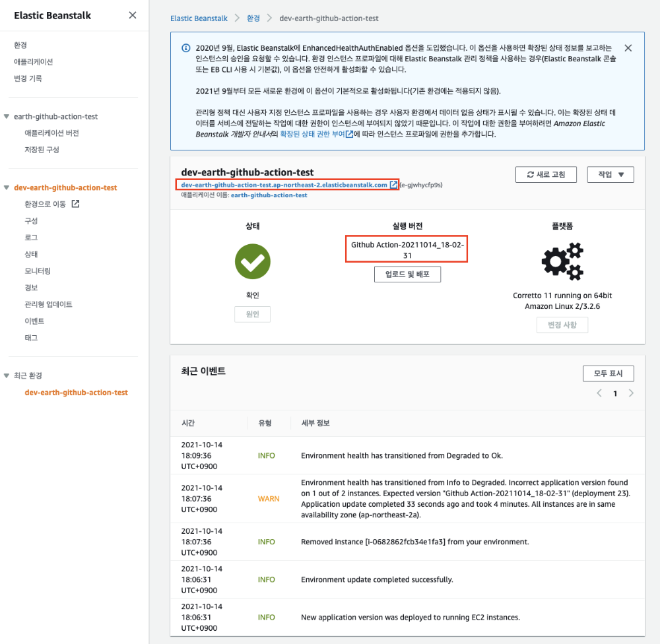Click the 'Removed instance' event detail
The width and height of the screenshot is (660, 644).
(x=415, y=542)
